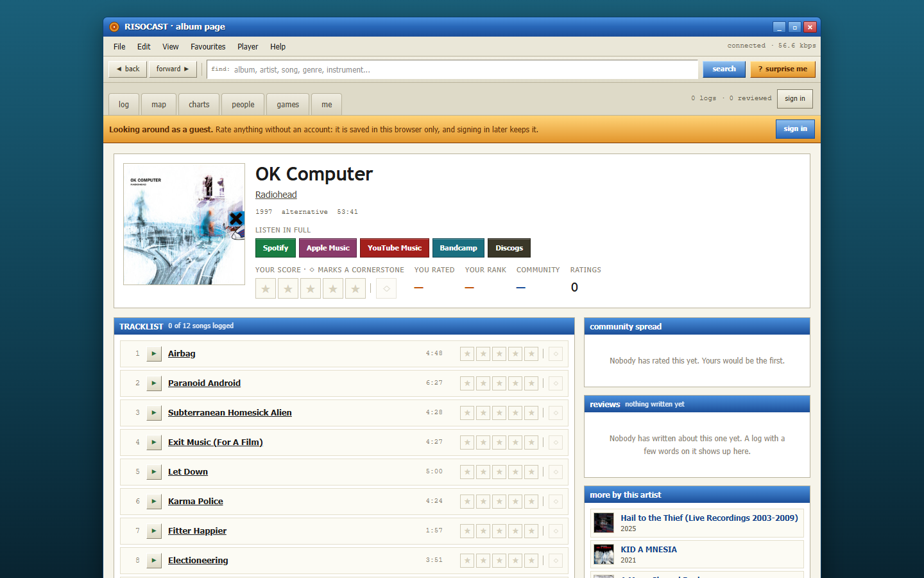Switch to the charts tab
Screen dimensions: 924x578
click(199, 105)
